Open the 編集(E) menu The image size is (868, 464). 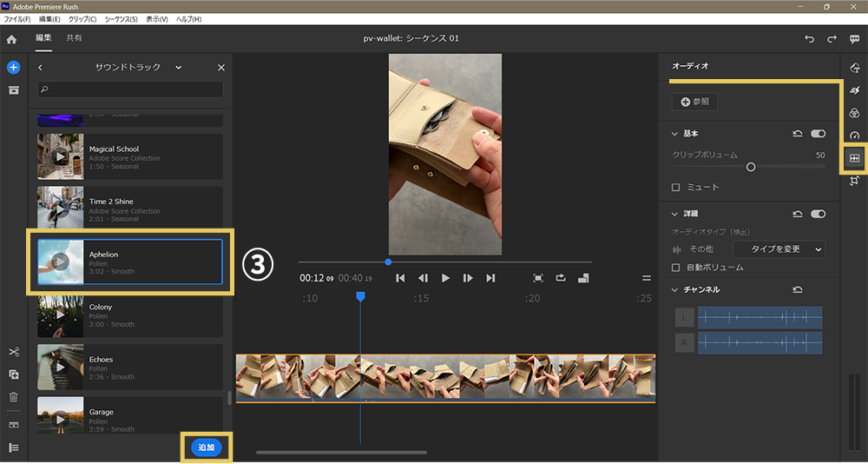[x=49, y=19]
